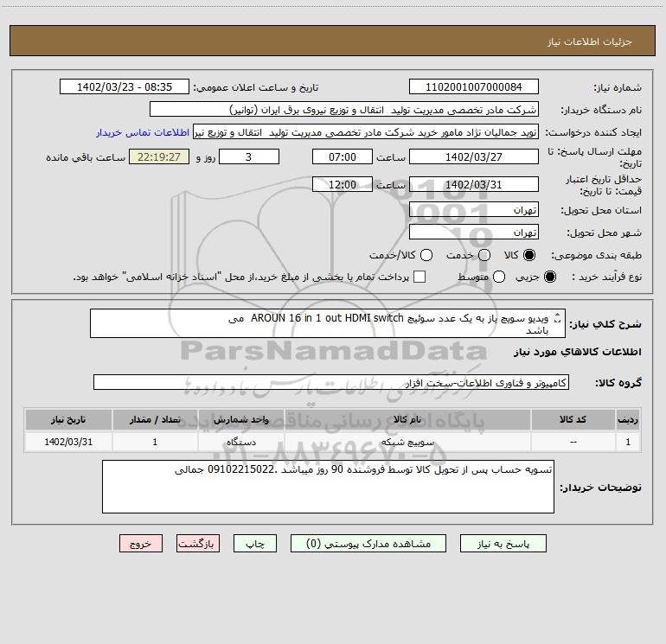Click the کد کالا column header
The image size is (666, 644).
point(573,420)
